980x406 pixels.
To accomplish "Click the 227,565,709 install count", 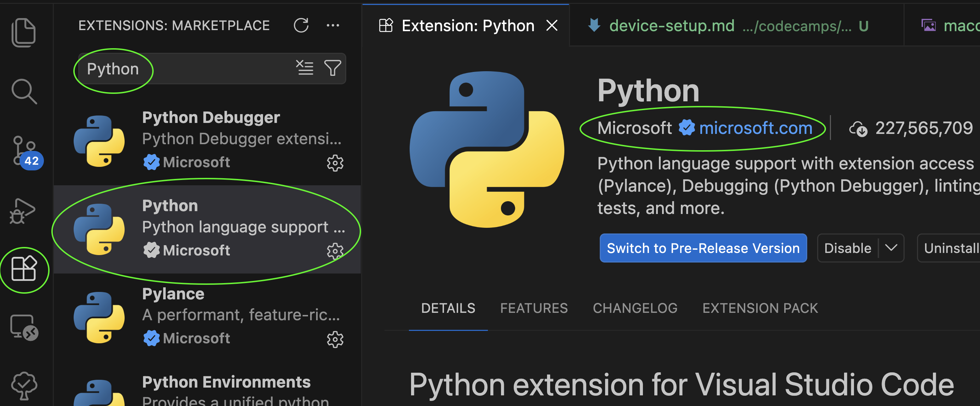I will 924,128.
